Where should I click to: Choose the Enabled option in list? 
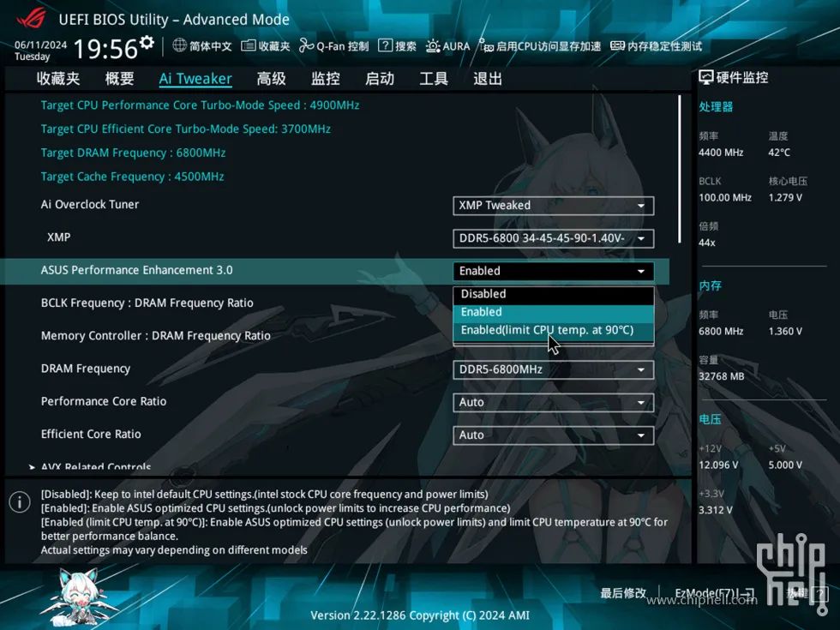pyautogui.click(x=554, y=312)
